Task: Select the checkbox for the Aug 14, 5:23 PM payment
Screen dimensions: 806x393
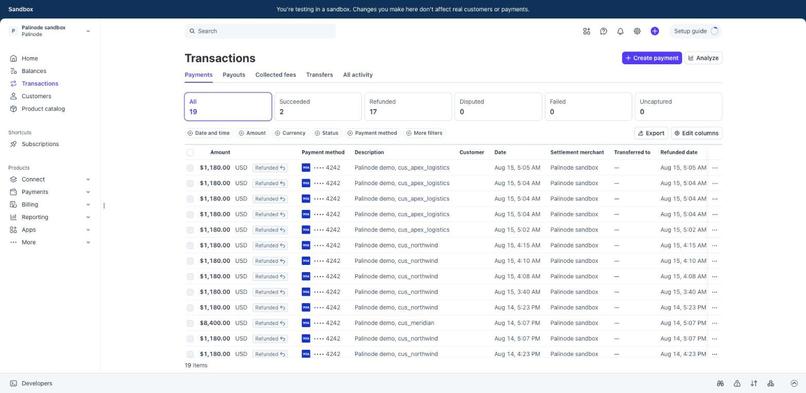Action: 190,307
